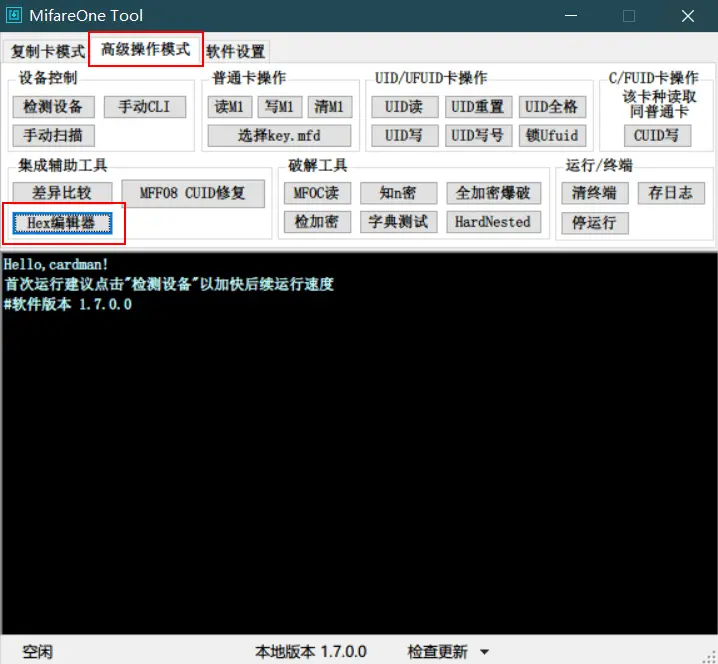Image resolution: width=718 pixels, height=664 pixels.
Task: Open the 软件设置 tab
Action: pyautogui.click(x=236, y=51)
